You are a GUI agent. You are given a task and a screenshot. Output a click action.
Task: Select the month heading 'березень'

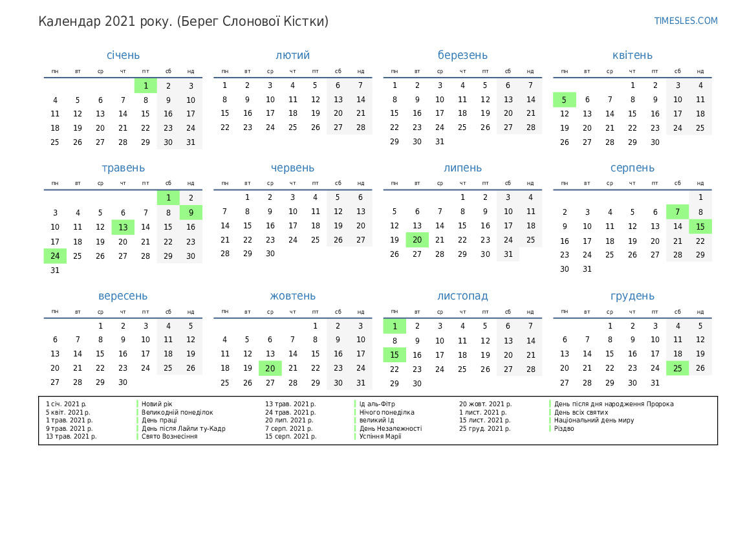(x=462, y=55)
